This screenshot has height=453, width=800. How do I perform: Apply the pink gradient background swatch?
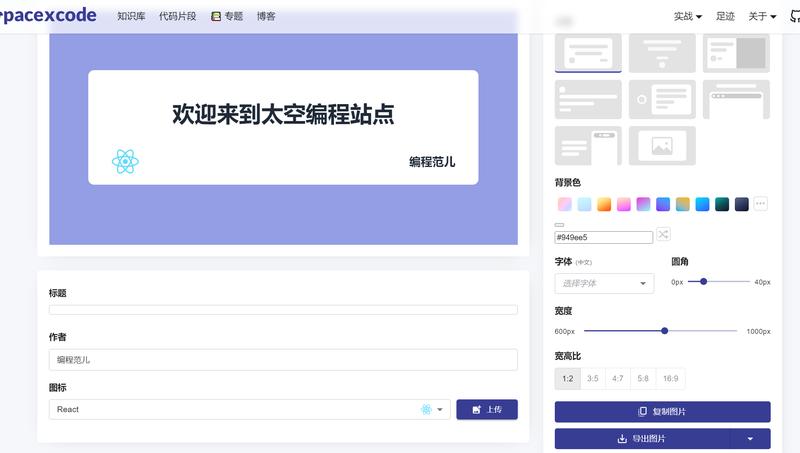point(564,204)
